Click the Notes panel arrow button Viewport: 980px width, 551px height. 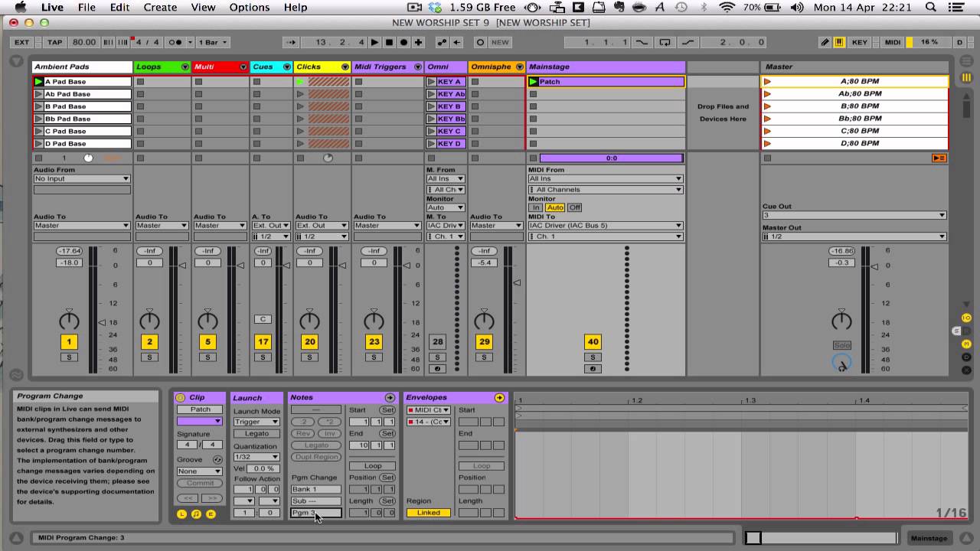coord(390,397)
